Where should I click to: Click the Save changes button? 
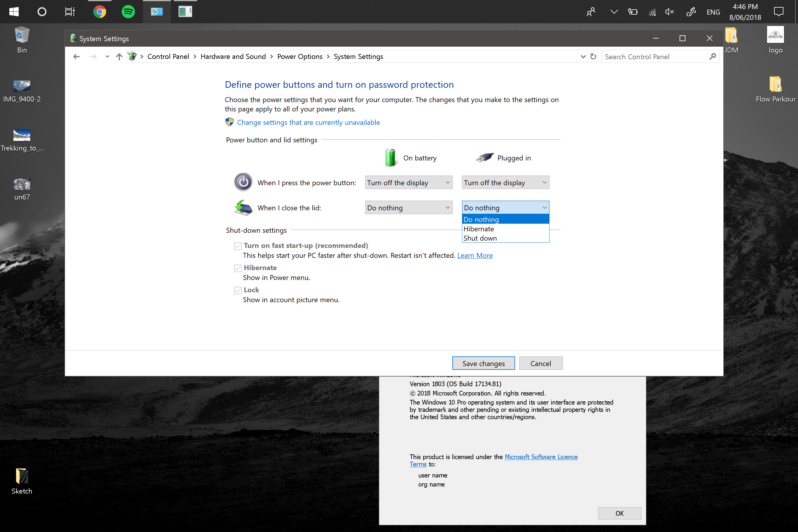tap(483, 363)
